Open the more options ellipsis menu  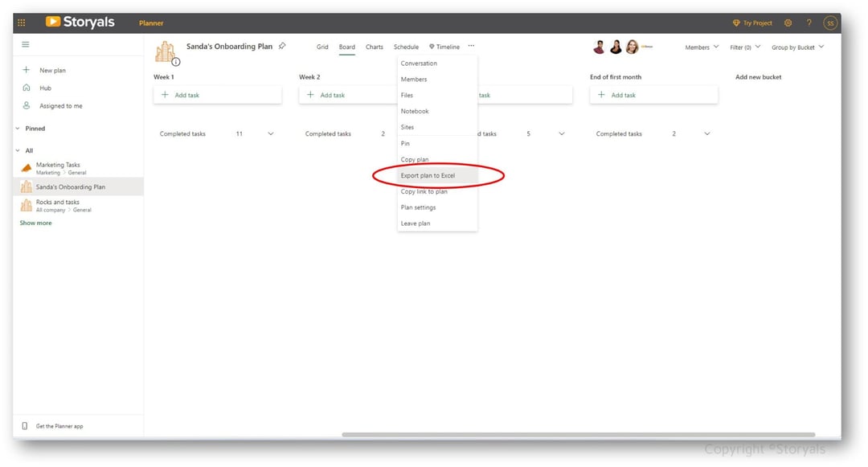471,46
